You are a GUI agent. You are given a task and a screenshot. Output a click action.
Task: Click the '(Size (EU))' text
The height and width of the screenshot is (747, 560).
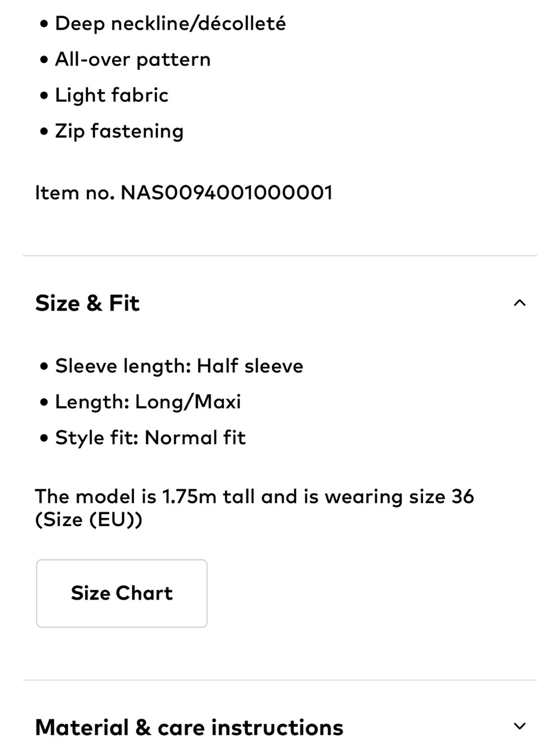(x=88, y=519)
